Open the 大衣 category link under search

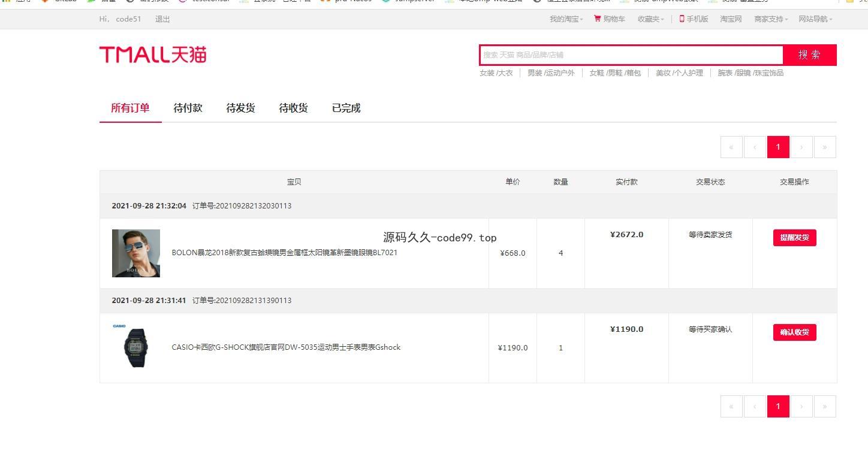click(506, 72)
